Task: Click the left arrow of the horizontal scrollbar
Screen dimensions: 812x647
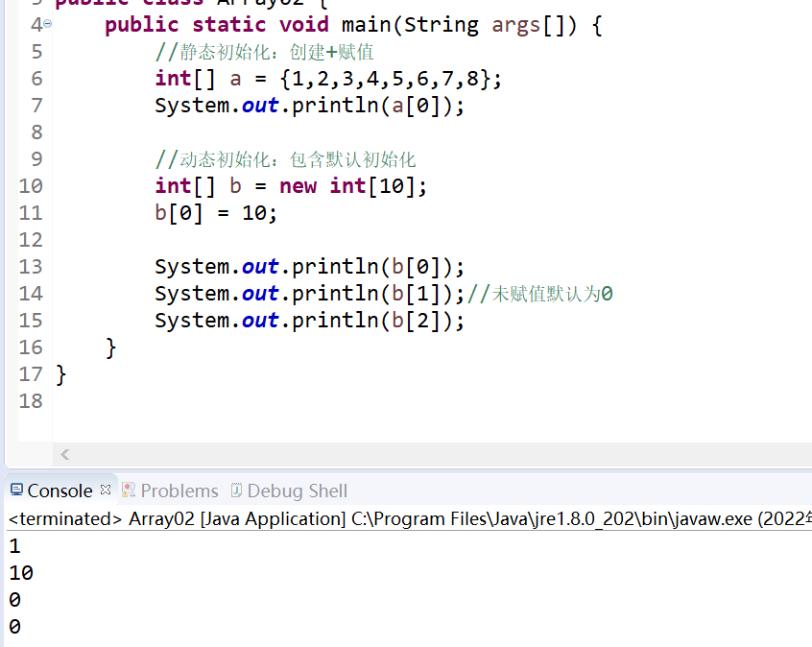Action: click(64, 454)
